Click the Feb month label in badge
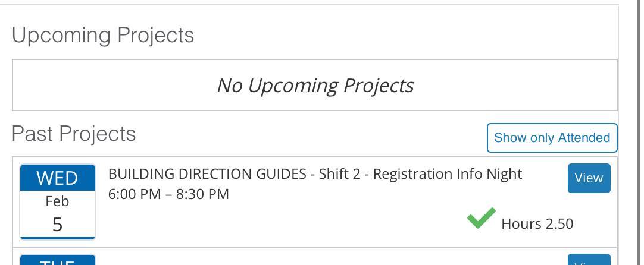 57,201
